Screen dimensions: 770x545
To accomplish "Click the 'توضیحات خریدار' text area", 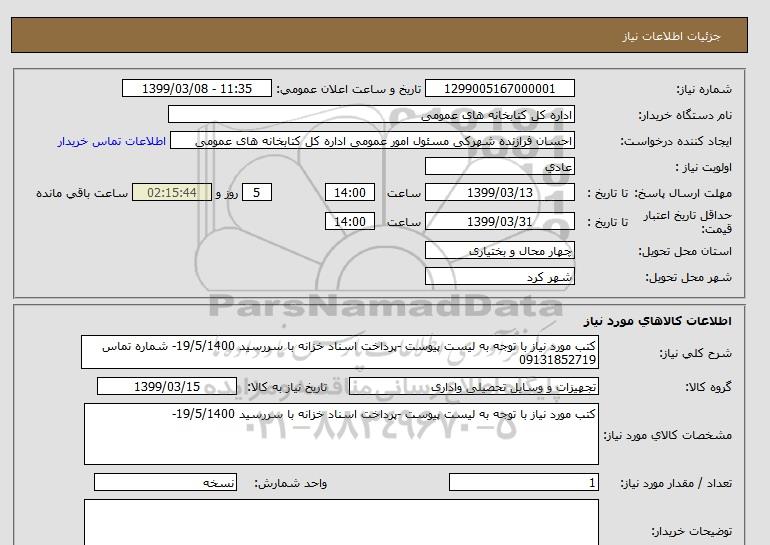I will click(x=340, y=522).
